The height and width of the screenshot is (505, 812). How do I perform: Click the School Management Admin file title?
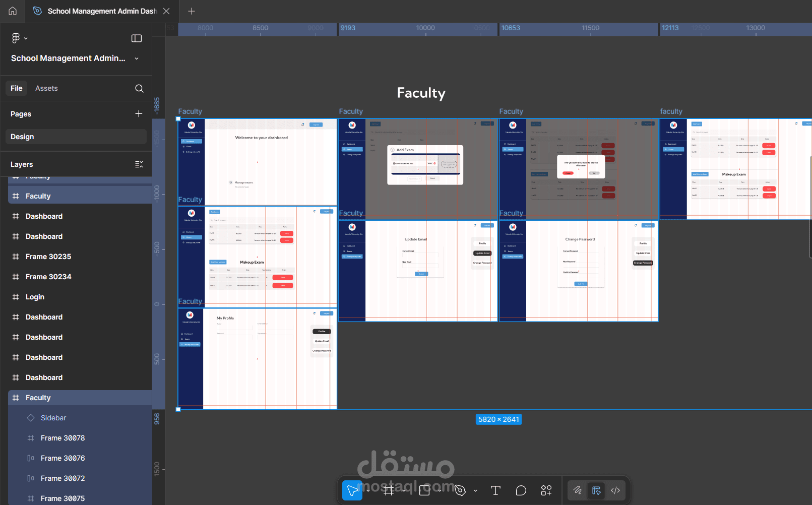(x=68, y=58)
